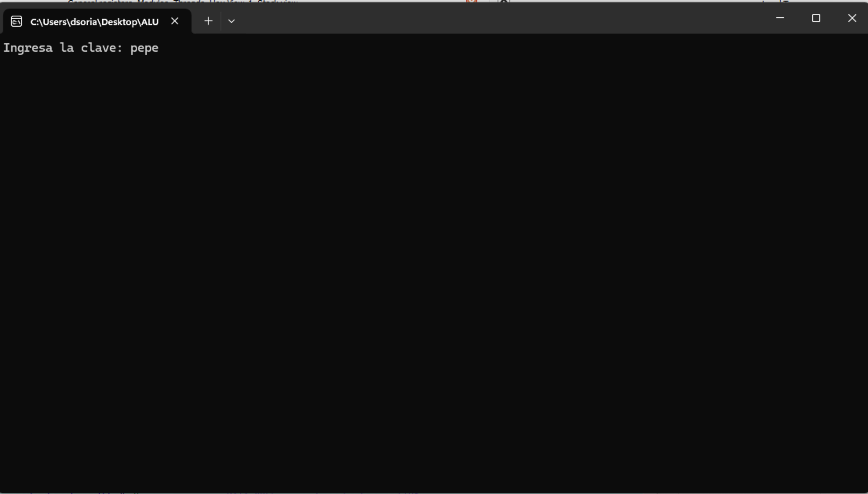Click the divider between plus and chevron

[221, 21]
